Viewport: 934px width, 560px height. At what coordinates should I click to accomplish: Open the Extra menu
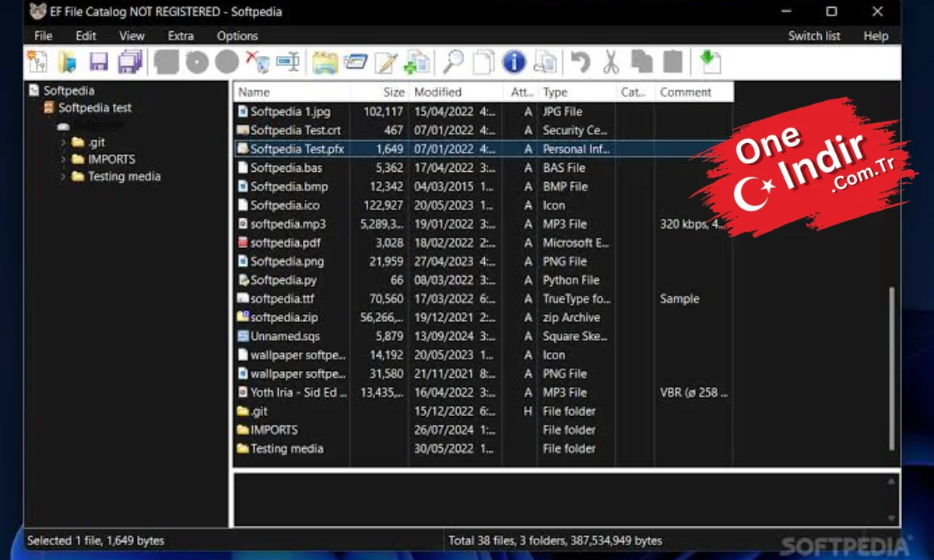(181, 36)
